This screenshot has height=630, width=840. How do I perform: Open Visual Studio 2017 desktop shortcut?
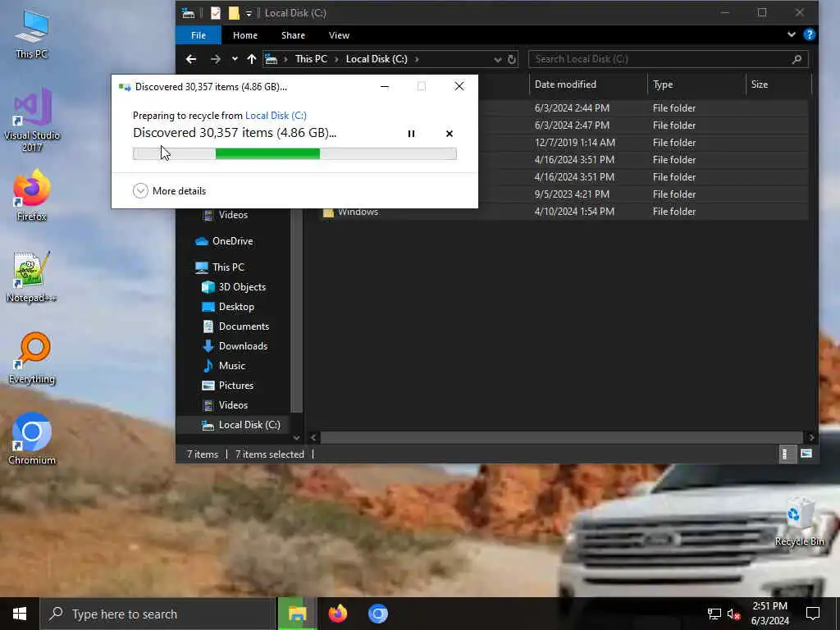(32, 119)
